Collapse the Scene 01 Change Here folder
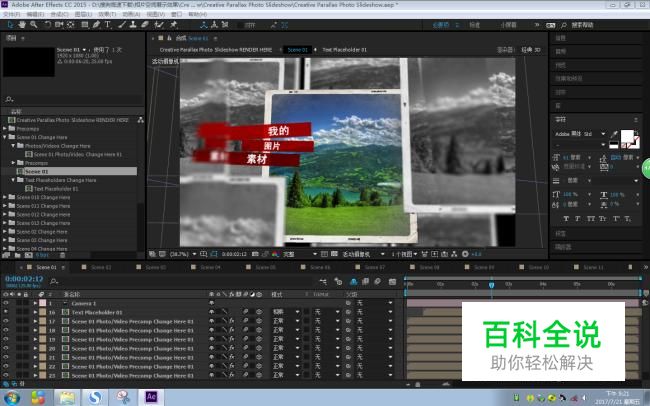The height and width of the screenshot is (406, 650). pyautogui.click(x=5, y=137)
